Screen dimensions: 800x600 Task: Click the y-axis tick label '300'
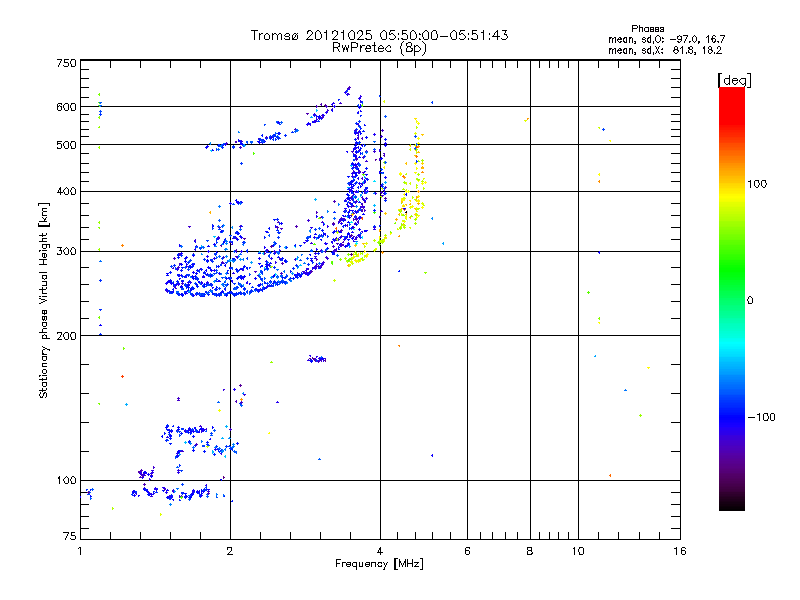(66, 252)
